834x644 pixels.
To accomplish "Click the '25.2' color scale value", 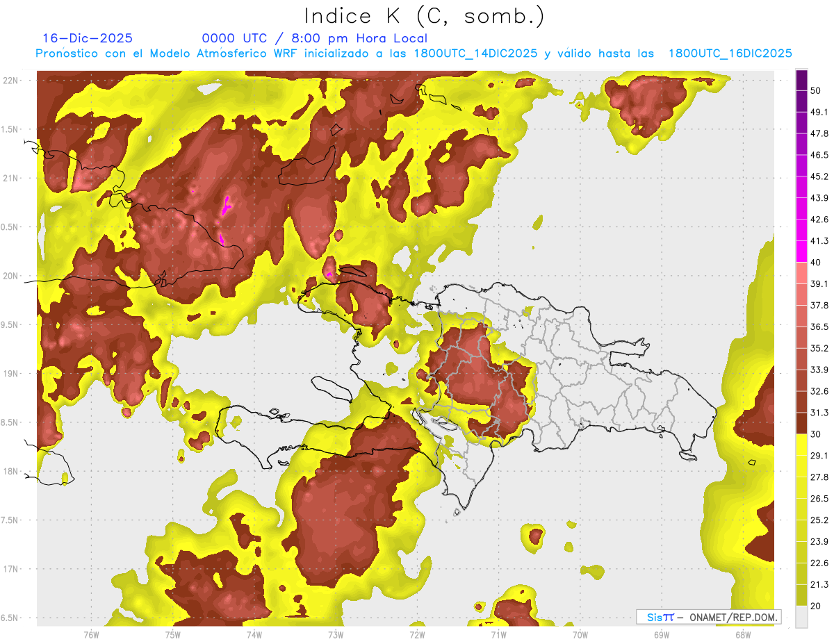I will click(x=819, y=520).
